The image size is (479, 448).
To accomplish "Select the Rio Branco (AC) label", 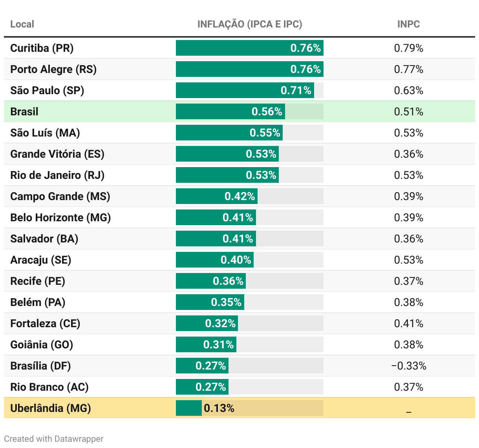I will tap(49, 387).
